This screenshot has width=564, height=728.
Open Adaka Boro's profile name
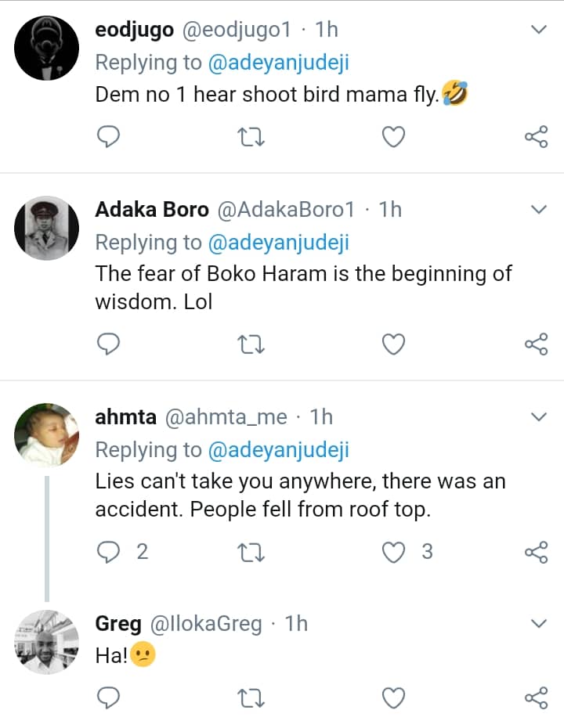tap(151, 210)
